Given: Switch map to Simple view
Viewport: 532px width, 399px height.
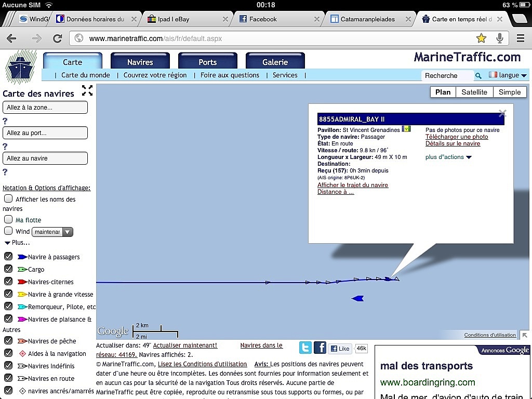Looking at the screenshot, I should (x=510, y=92).
